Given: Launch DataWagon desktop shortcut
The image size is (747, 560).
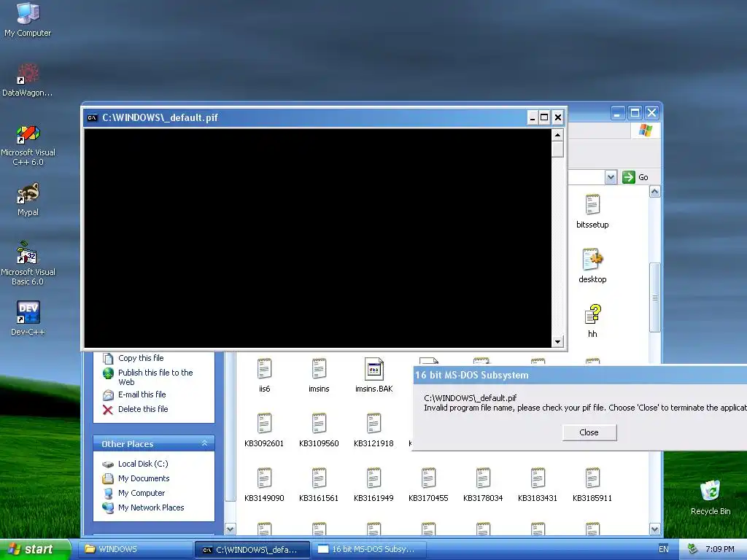Looking at the screenshot, I should tap(28, 80).
